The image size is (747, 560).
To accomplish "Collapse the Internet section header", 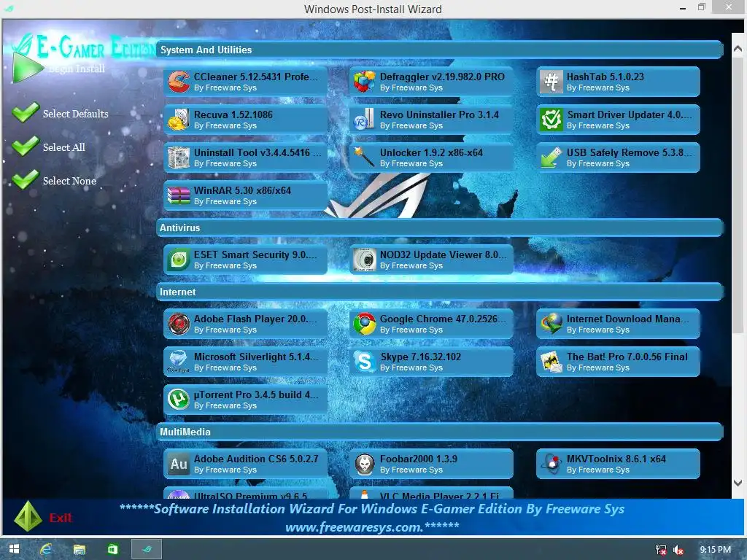I will click(440, 292).
